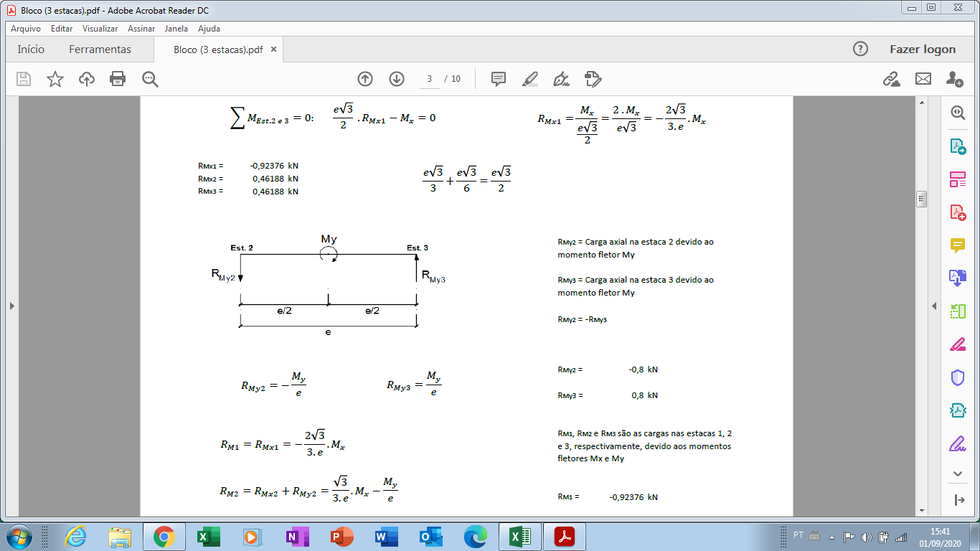Click the text 'RMy2 = -RMy3'
Viewport: 980px width, 551px height.
(x=582, y=319)
